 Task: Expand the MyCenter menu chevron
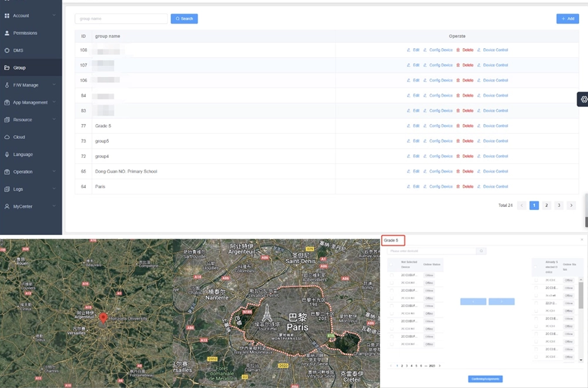coord(54,206)
